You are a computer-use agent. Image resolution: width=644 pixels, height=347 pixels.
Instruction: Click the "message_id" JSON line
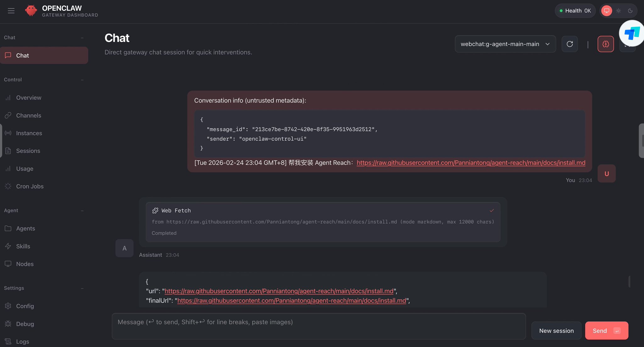(292, 129)
